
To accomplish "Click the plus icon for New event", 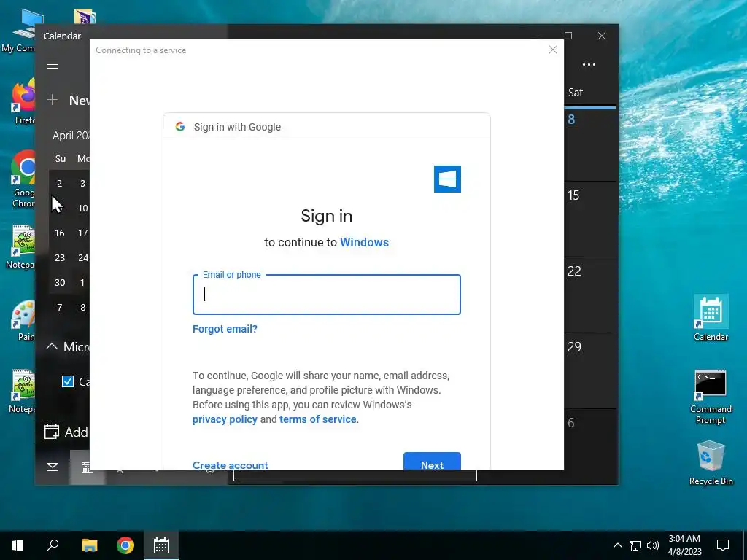I will tap(53, 100).
